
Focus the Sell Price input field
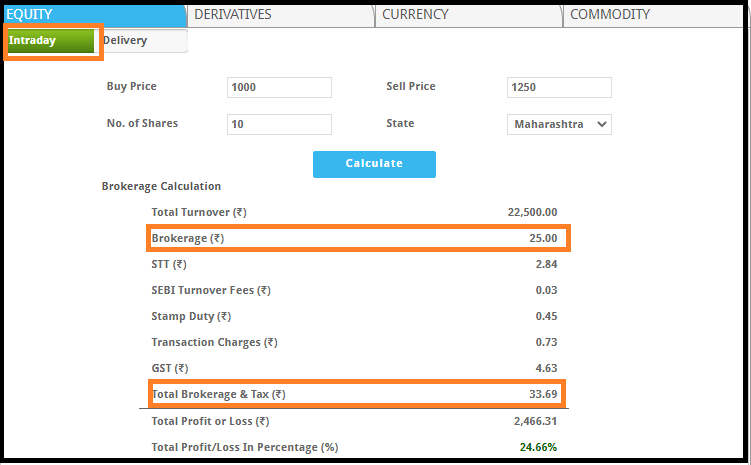(559, 87)
